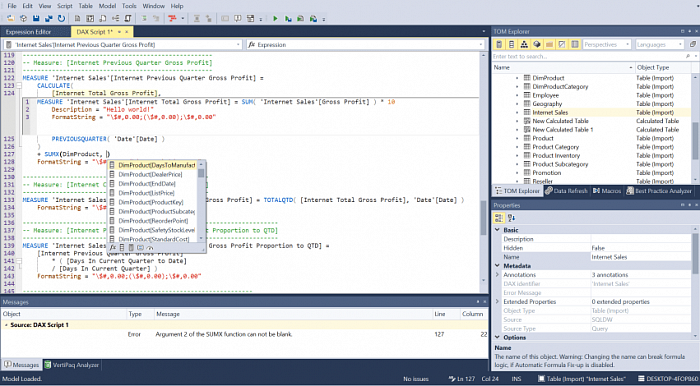Expand the Annotations property row
The image size is (700, 386).
click(x=497, y=275)
